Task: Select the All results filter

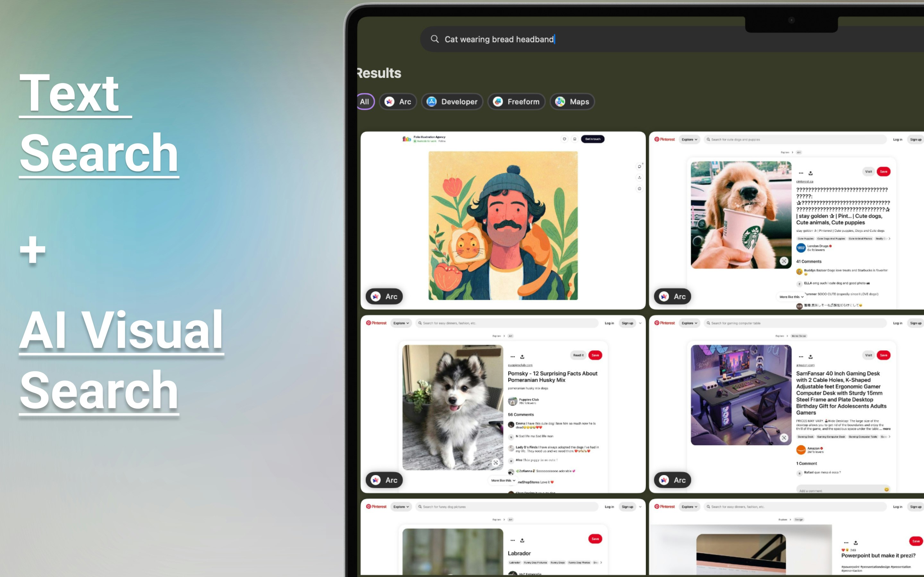Action: pos(365,102)
